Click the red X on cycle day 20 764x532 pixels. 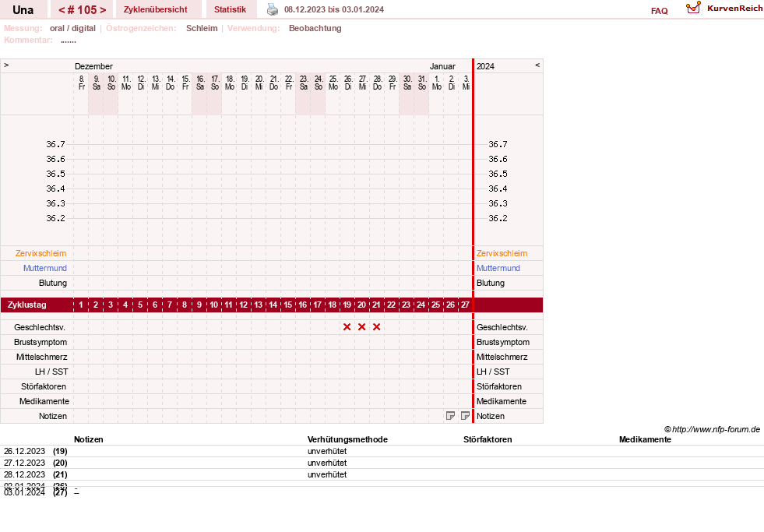(x=361, y=327)
